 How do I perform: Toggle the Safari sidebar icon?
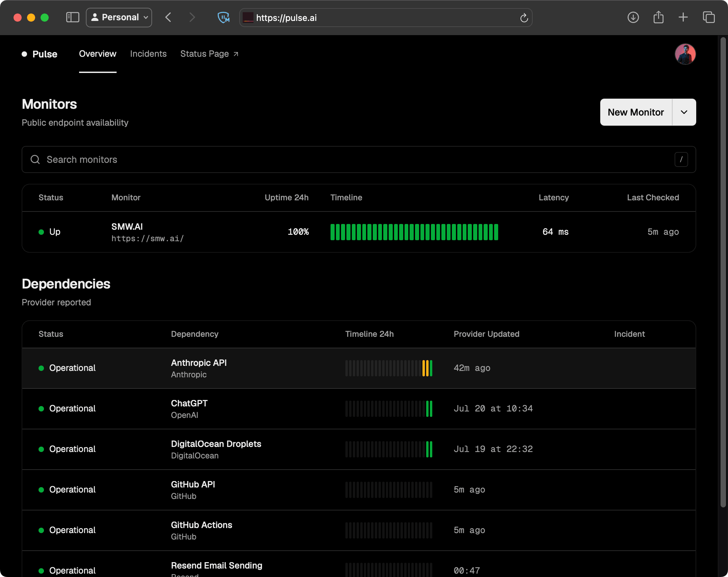tap(72, 17)
